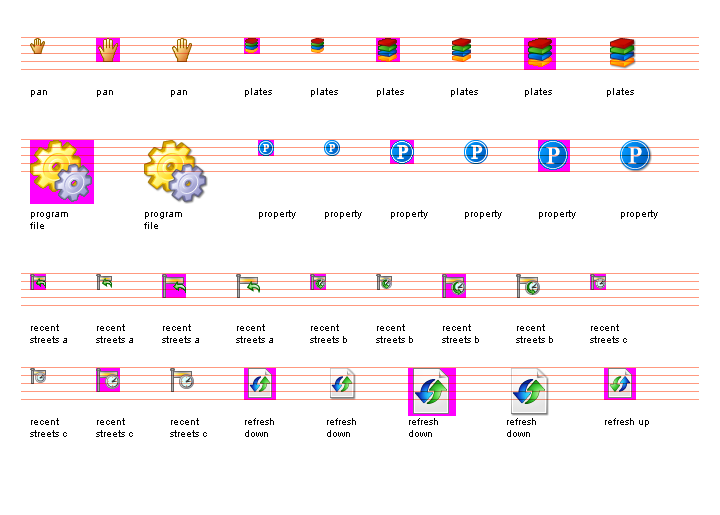Click the largest recent streets b magenta icon
Screen dimensions: 720x515
tap(454, 286)
